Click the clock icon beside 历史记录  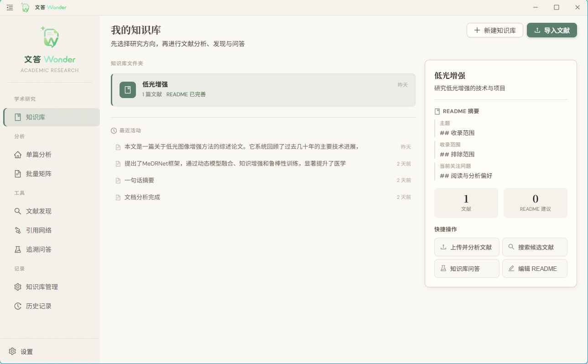tap(18, 306)
